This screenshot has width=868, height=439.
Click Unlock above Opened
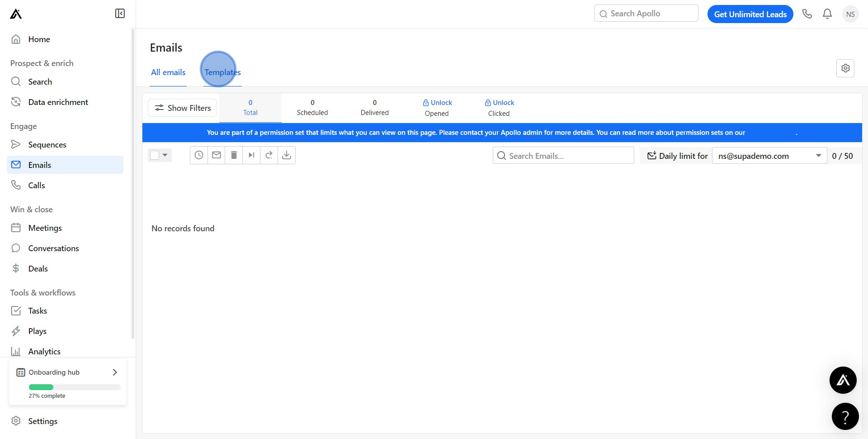[437, 103]
